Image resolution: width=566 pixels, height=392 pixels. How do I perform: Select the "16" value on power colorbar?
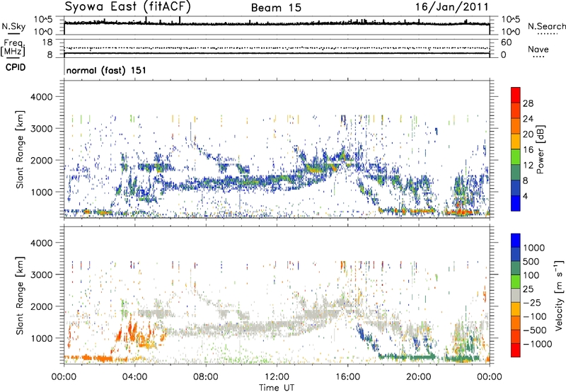coord(528,150)
